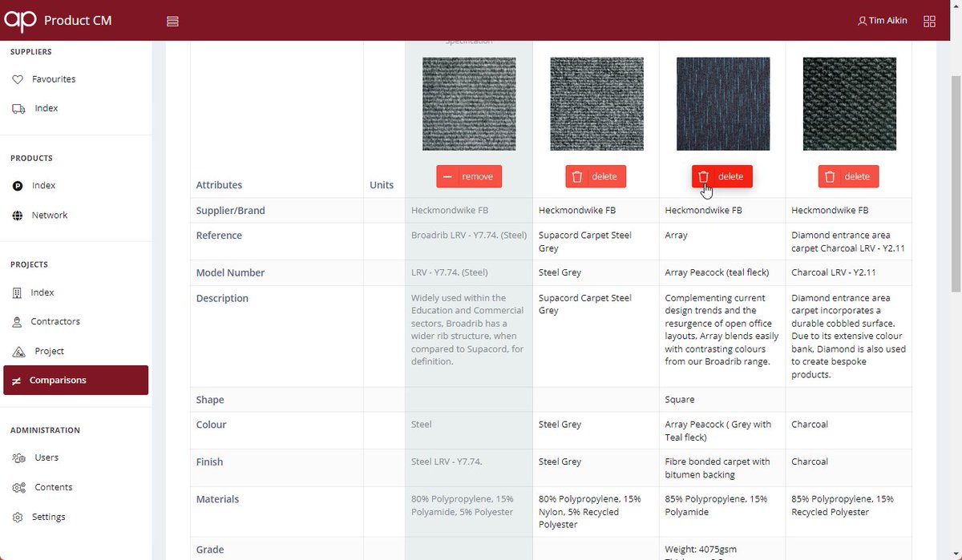Open the Project menu item

coord(49,352)
